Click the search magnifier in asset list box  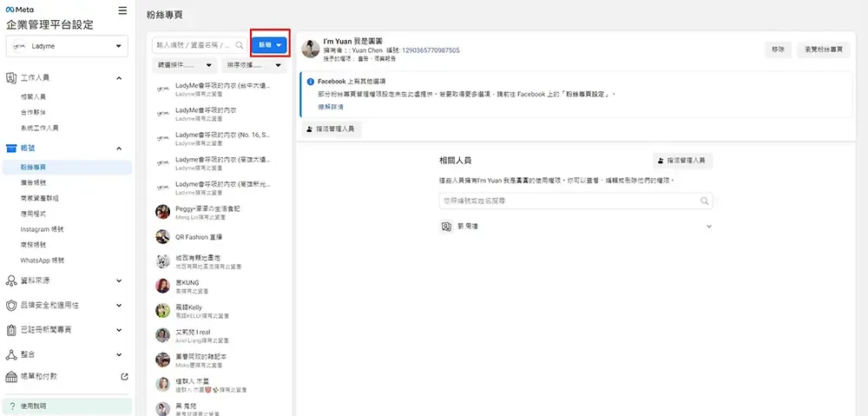tap(240, 45)
